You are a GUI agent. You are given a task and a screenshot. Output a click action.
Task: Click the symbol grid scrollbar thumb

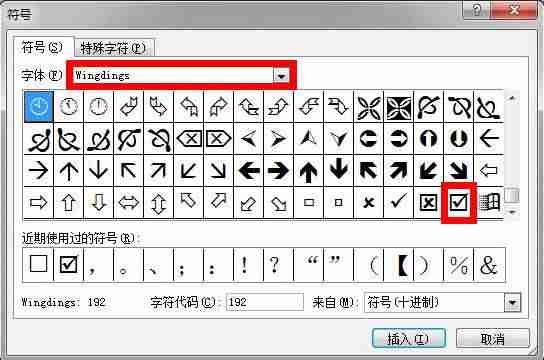[512, 196]
